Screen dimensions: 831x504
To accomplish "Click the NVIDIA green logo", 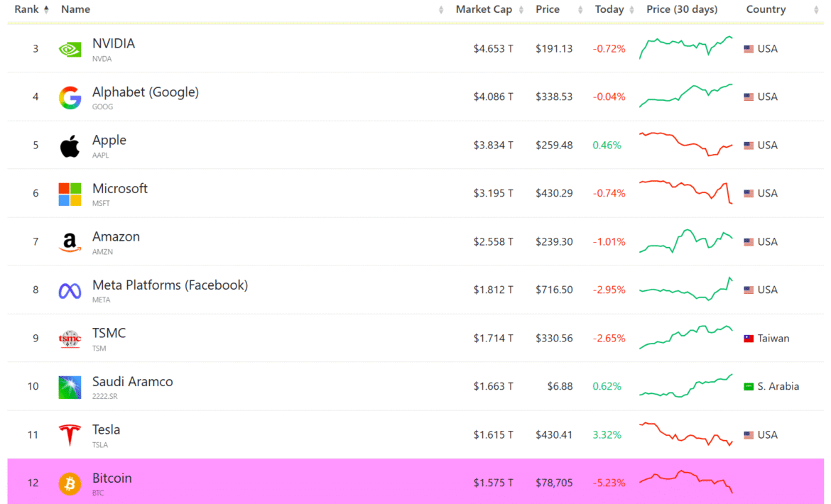I will coord(69,48).
